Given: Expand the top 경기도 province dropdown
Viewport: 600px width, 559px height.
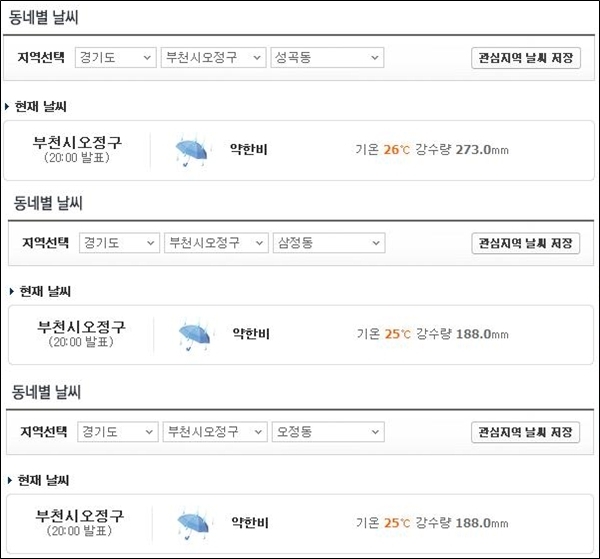Looking at the screenshot, I should 116,58.
